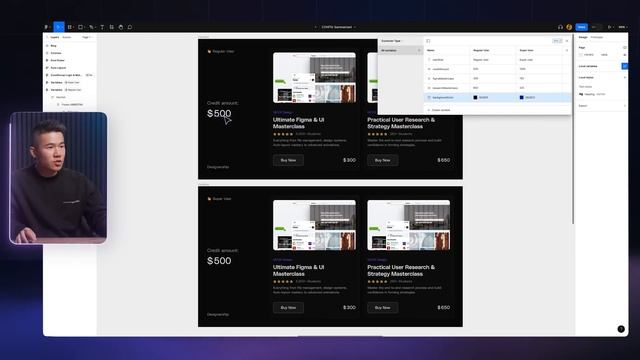Screen dimensions: 640x360
Task: Select the researchMasterclass variable row name
Action: tap(445, 88)
